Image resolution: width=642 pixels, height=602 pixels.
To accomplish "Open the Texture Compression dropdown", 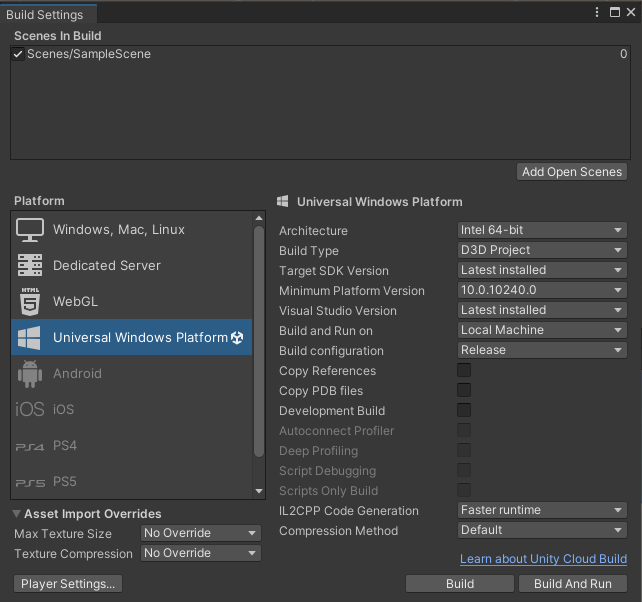I will click(x=201, y=553).
